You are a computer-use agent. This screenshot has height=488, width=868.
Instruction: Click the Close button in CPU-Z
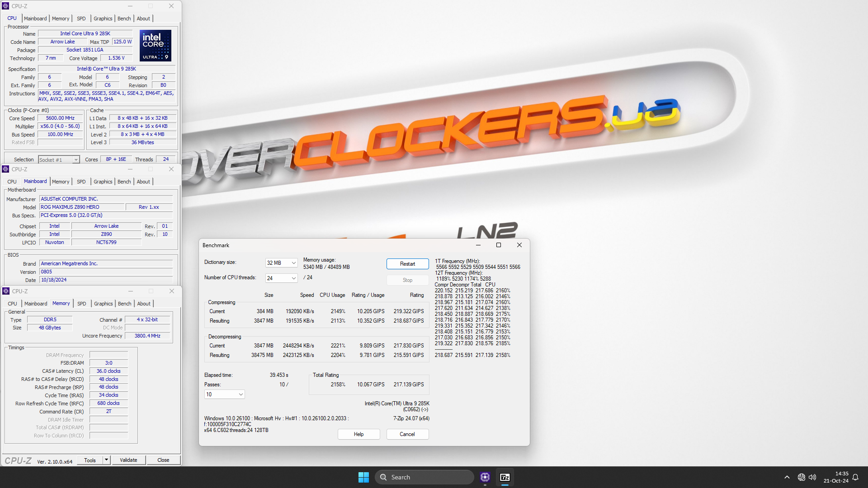coord(163,460)
